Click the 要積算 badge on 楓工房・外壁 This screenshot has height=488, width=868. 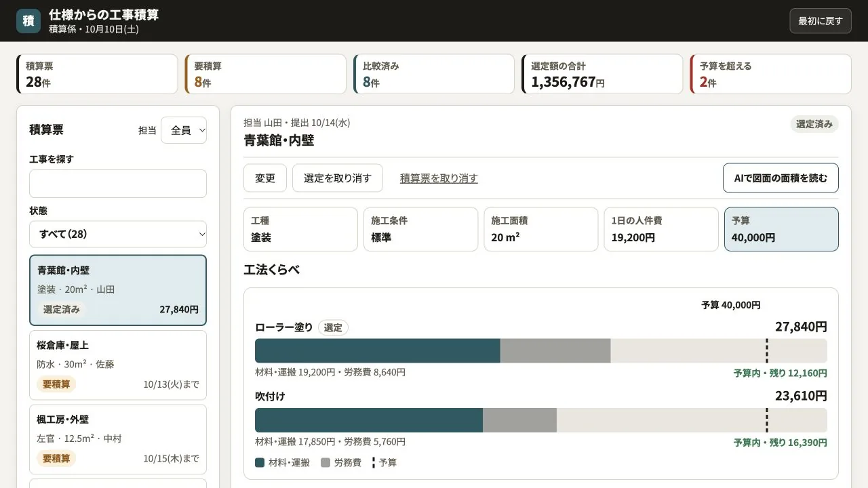point(56,459)
